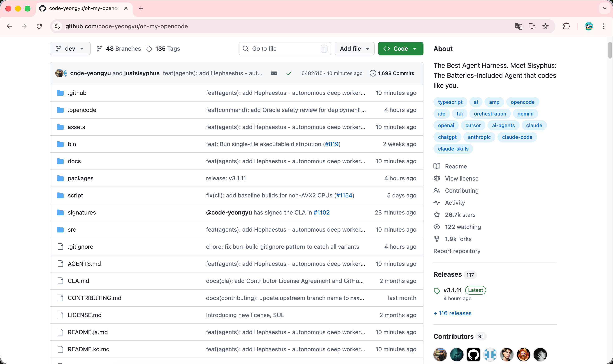Open a new browser tab
The height and width of the screenshot is (364, 613).
coord(141,8)
